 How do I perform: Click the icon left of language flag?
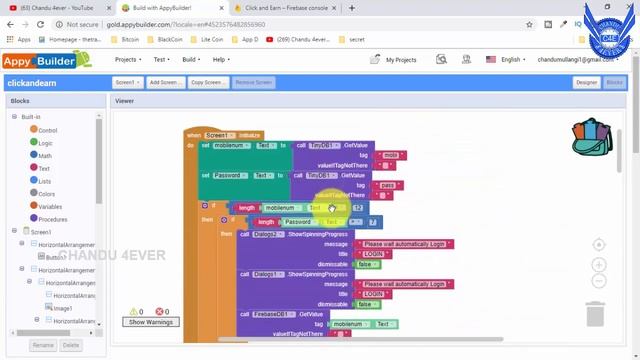[x=467, y=60]
